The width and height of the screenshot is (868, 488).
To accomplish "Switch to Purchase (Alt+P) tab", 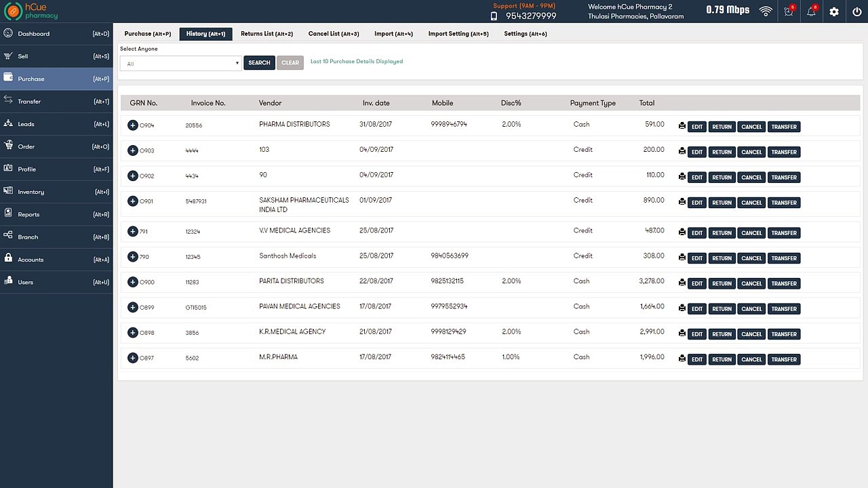I will [x=148, y=34].
